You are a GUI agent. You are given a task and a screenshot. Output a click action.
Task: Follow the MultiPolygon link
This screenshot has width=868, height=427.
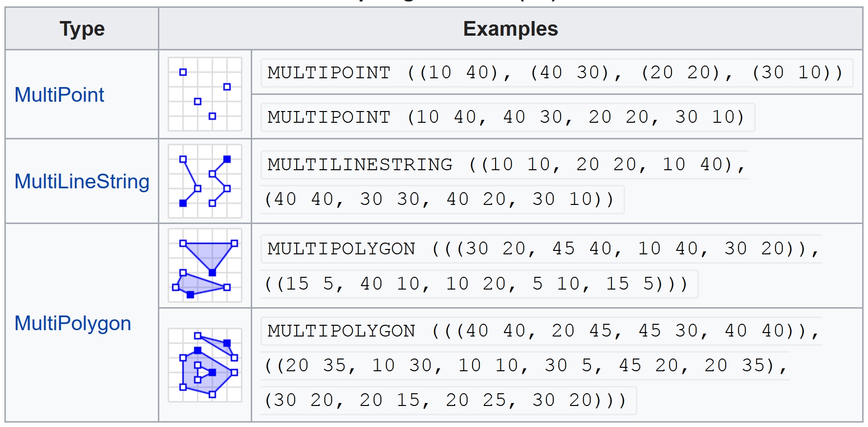click(x=73, y=323)
